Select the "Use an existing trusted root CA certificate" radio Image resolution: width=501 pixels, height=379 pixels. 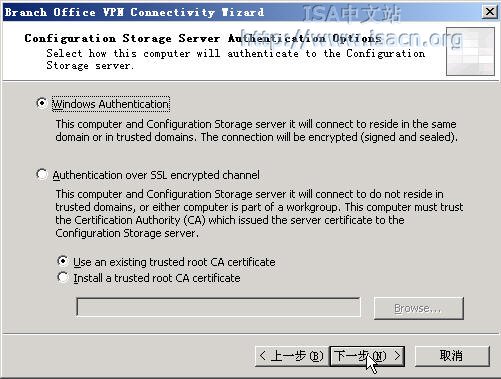coord(63,261)
